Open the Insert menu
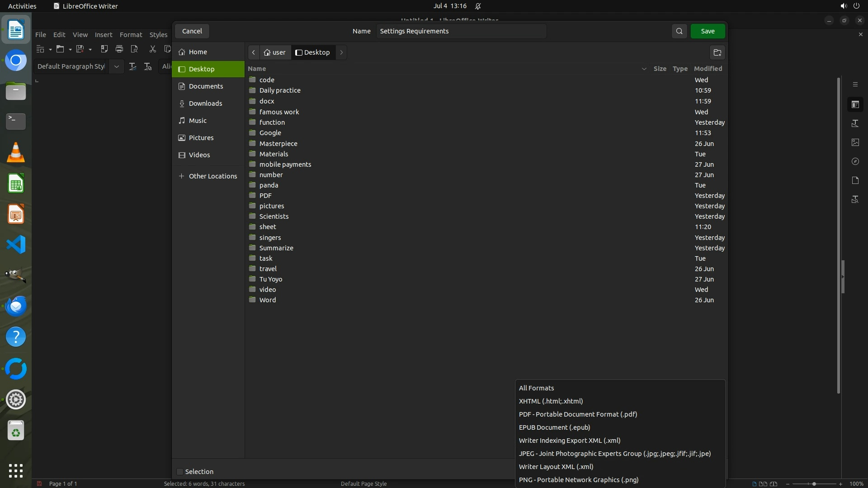 click(103, 35)
